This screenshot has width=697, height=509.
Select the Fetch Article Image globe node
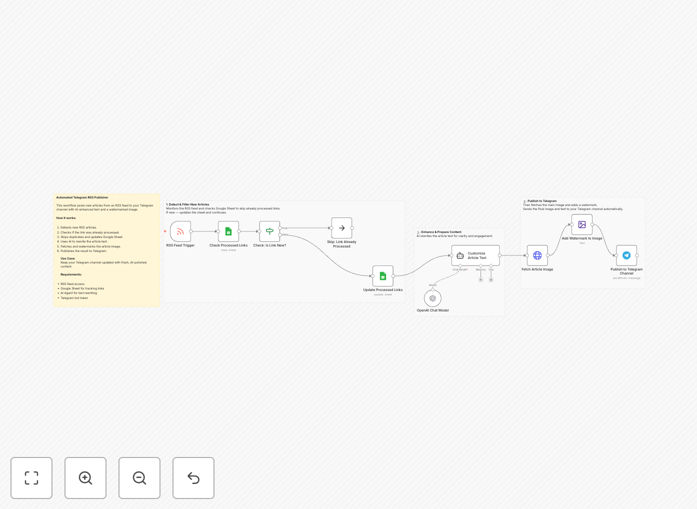click(537, 256)
